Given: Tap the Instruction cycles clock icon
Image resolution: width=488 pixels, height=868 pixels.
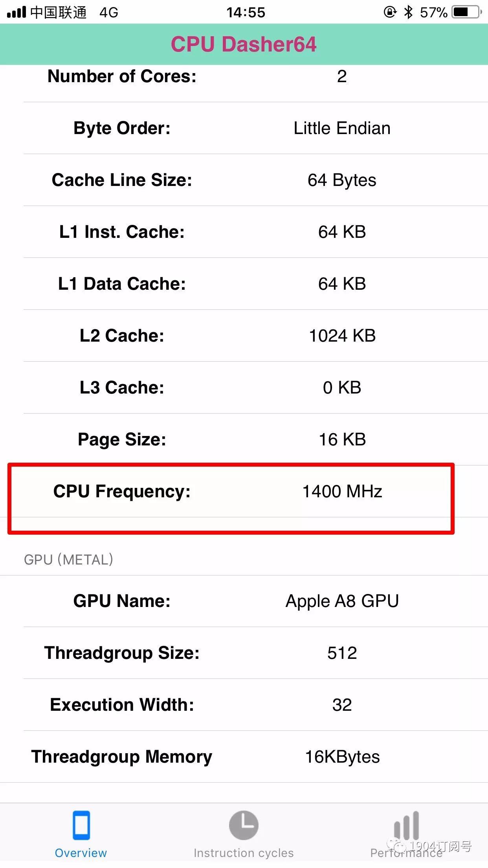Looking at the screenshot, I should (x=243, y=828).
